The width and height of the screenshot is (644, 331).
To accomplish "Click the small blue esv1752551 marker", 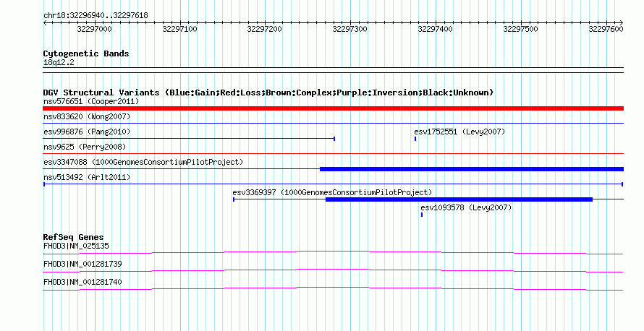I will tap(415, 139).
